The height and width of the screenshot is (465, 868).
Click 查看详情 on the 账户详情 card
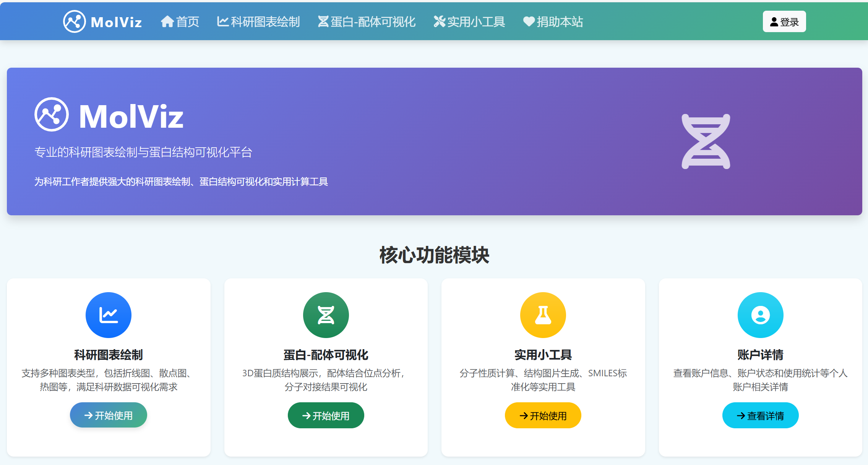760,415
